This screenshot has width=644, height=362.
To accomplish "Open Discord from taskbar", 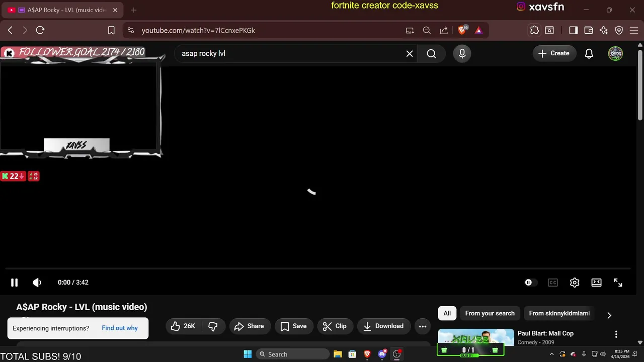I will click(382, 354).
